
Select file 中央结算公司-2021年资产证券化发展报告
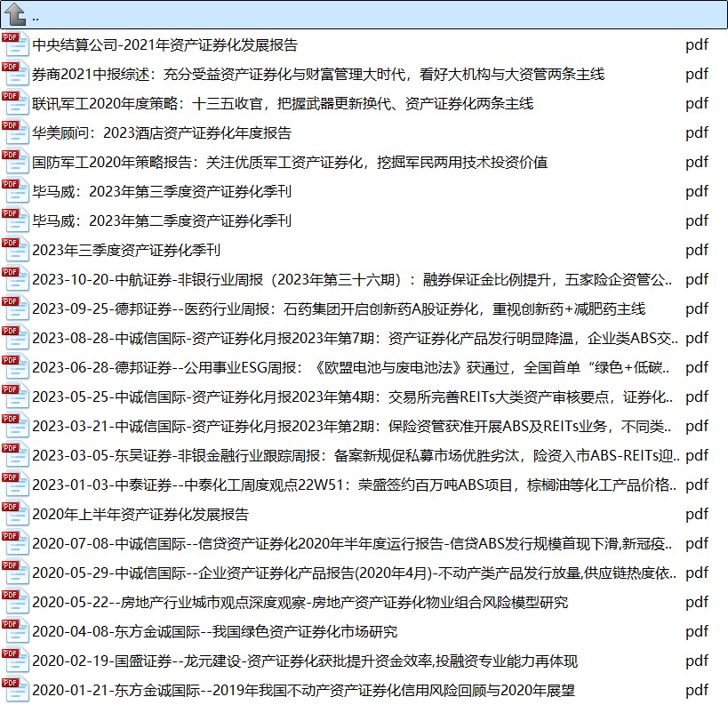[164, 44]
